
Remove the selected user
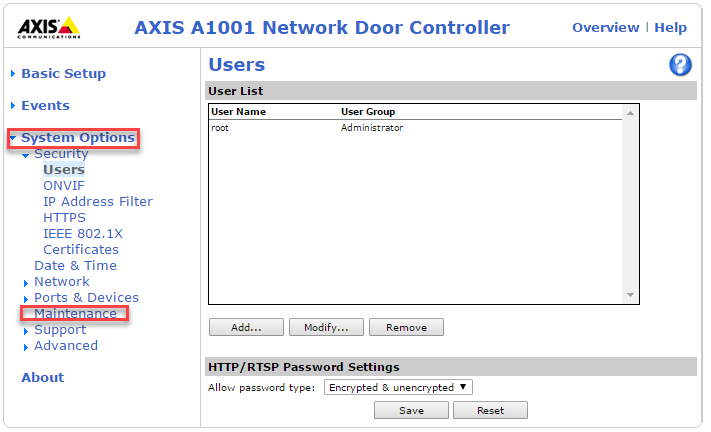coord(406,327)
